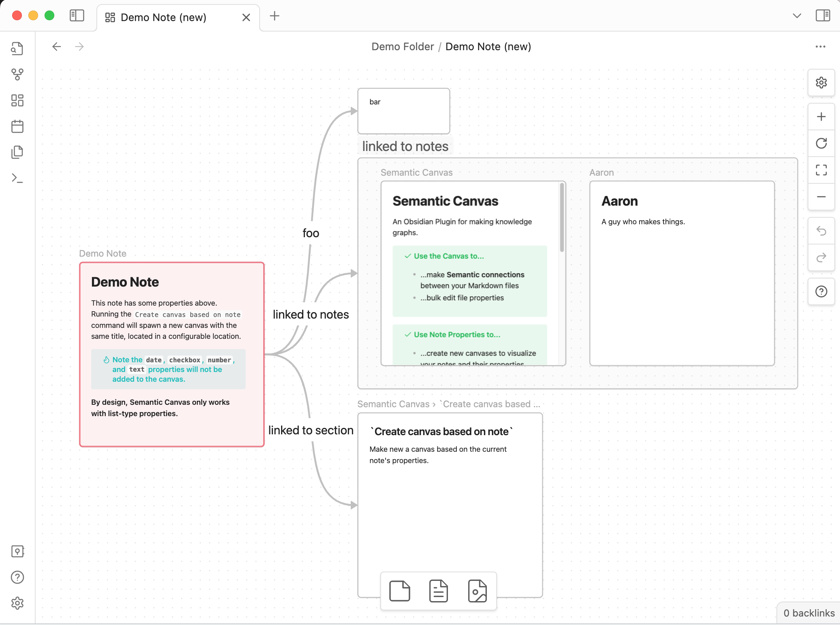This screenshot has height=625, width=840.
Task: Open a new tab with plus
Action: [x=275, y=16]
